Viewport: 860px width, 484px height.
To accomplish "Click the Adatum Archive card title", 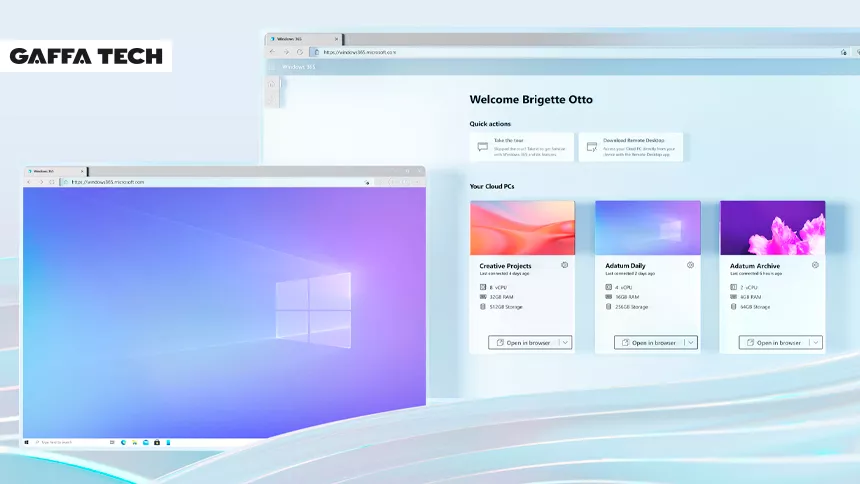I will [x=755, y=266].
